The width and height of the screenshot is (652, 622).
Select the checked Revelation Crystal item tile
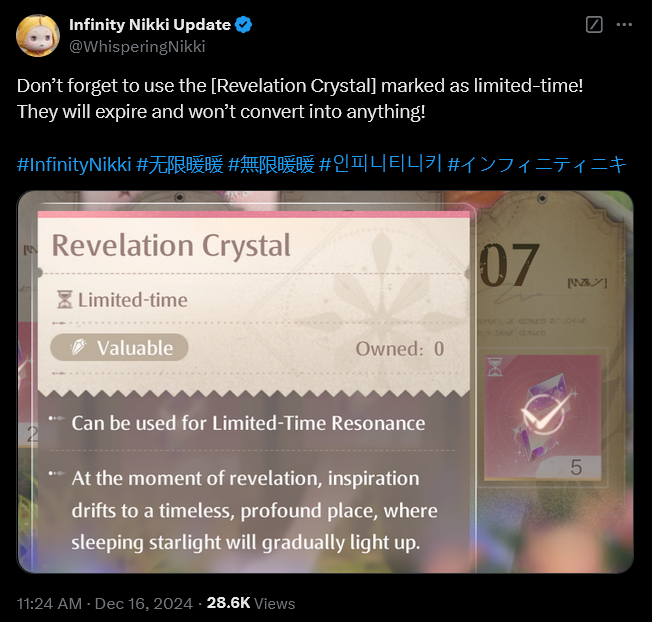click(x=543, y=418)
